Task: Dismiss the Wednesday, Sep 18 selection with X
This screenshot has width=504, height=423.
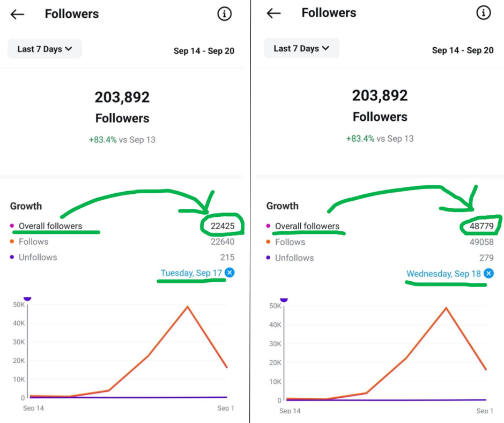Action: (x=488, y=274)
